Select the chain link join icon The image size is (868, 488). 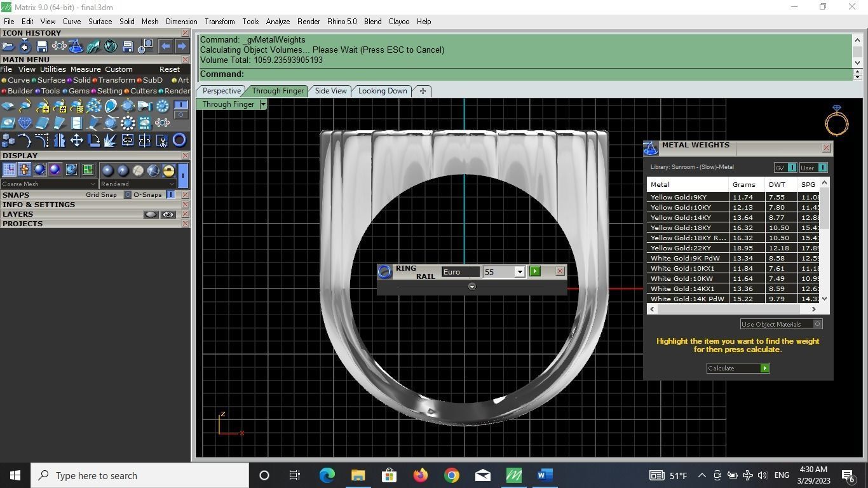click(128, 140)
